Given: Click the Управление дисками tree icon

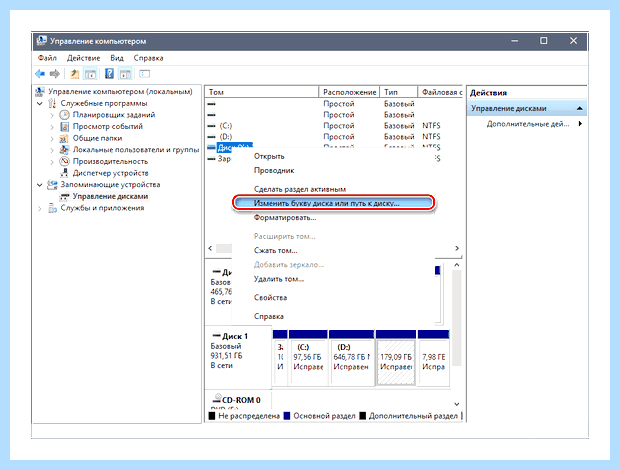Looking at the screenshot, I should 64,196.
